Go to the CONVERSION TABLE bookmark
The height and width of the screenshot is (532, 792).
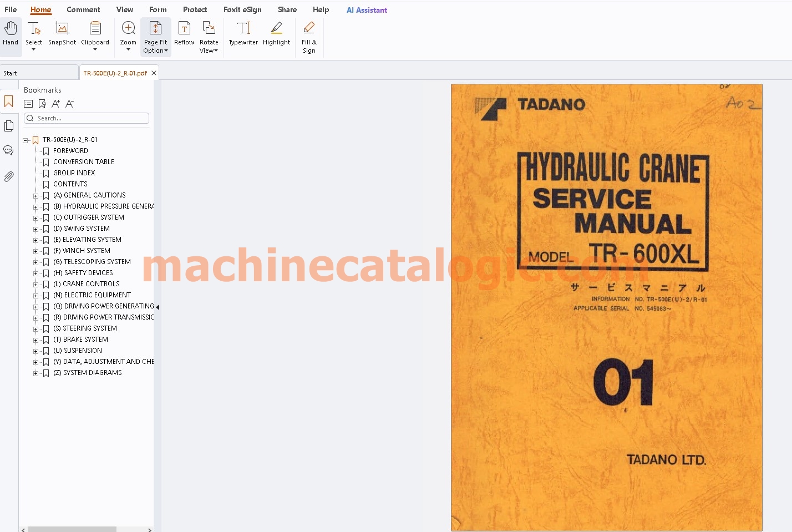point(84,162)
